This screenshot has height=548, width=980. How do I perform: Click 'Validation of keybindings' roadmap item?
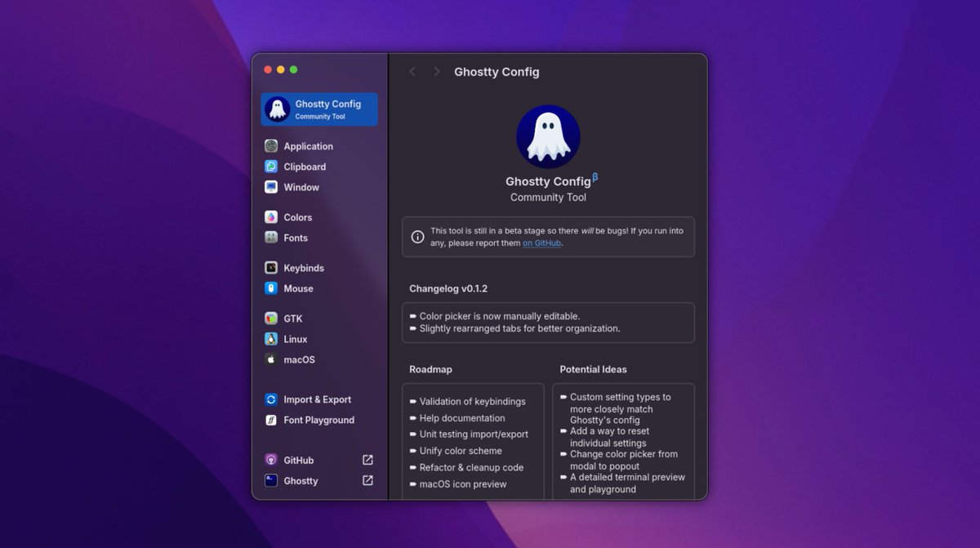pyautogui.click(x=473, y=401)
